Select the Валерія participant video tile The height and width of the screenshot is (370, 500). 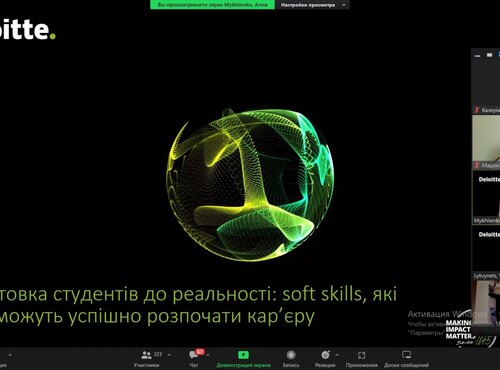click(486, 87)
